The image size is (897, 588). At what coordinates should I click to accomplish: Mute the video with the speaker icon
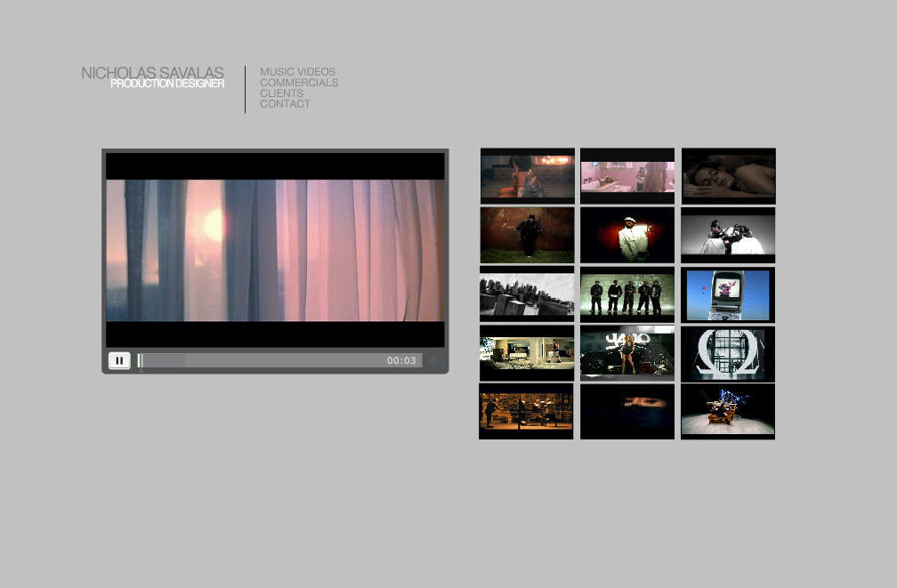[434, 361]
